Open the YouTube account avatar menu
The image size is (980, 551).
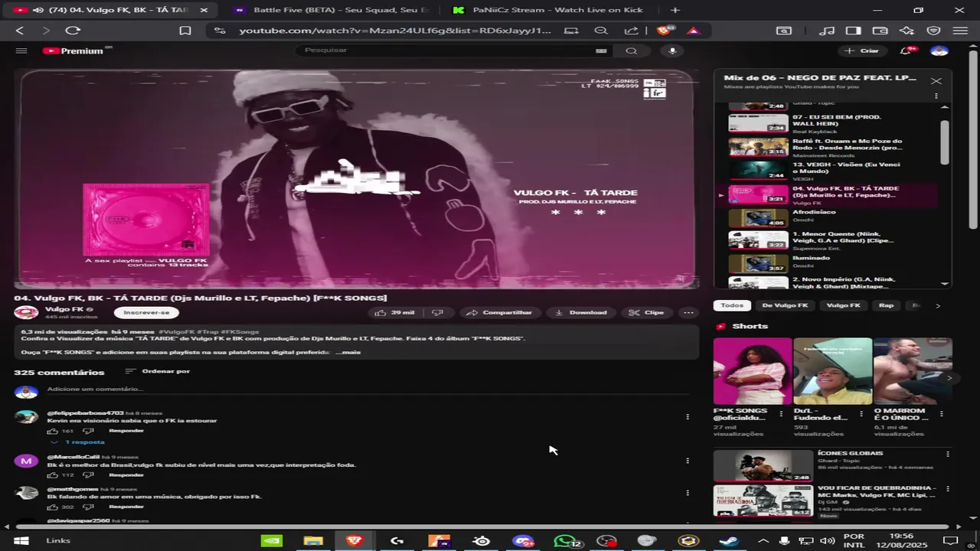coord(939,51)
